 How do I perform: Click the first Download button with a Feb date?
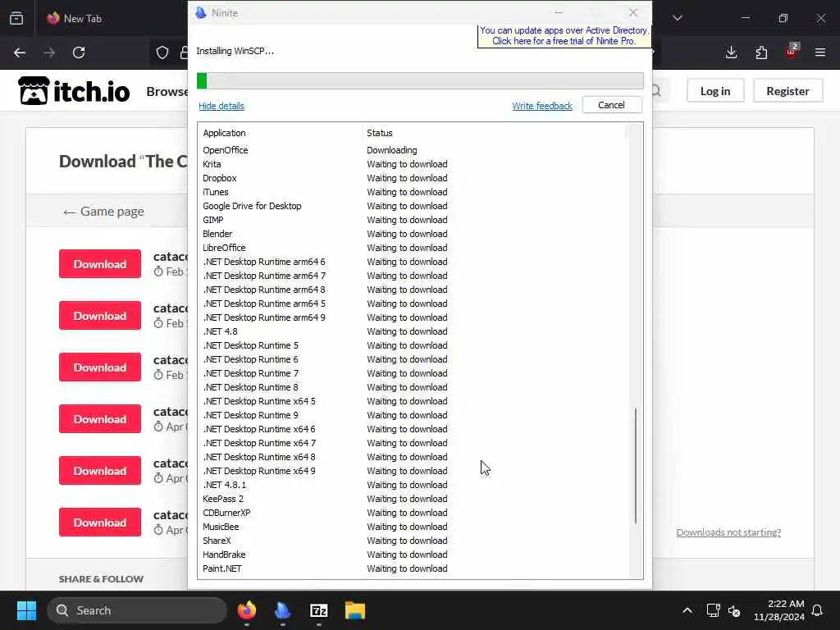coord(100,264)
